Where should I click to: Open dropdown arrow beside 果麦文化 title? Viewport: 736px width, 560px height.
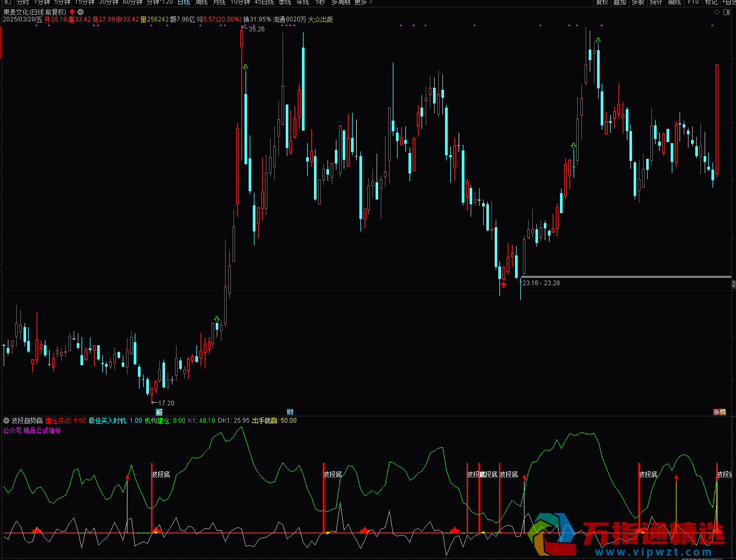(x=80, y=12)
